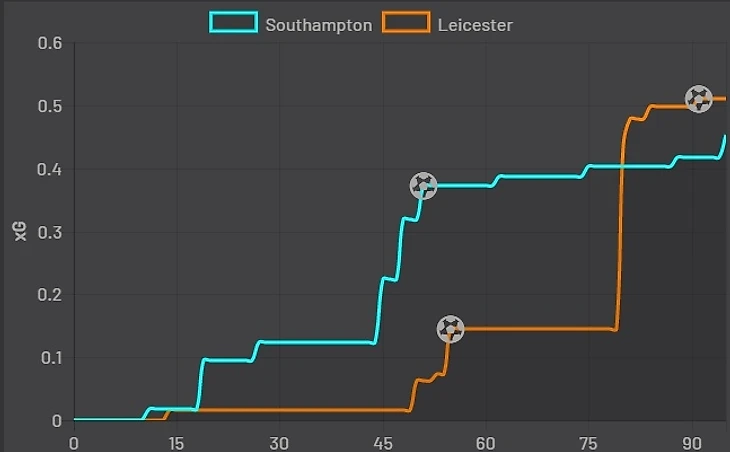Click Leicester's first goal ball icon near 0.15 xG
730x452 pixels.
tap(451, 328)
